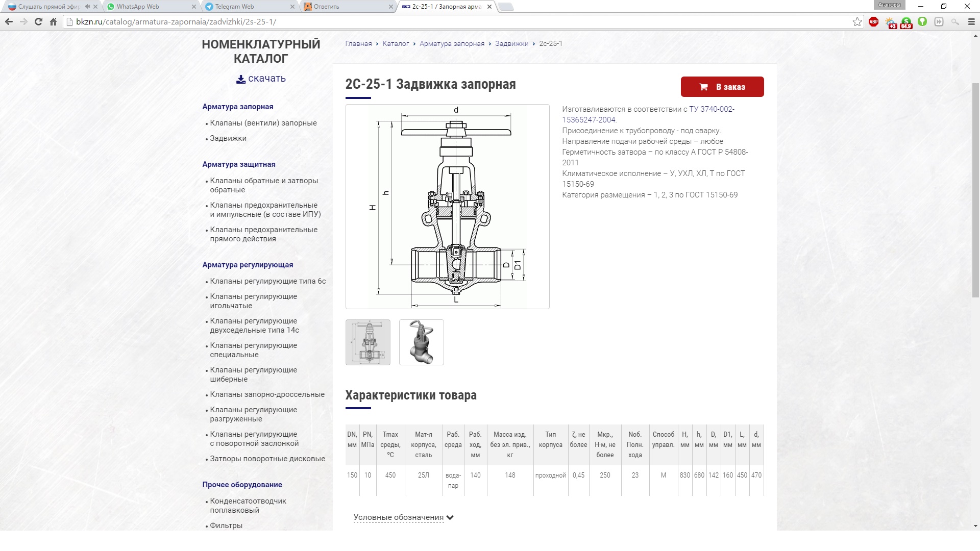Click the address bar URL field

pos(408,22)
